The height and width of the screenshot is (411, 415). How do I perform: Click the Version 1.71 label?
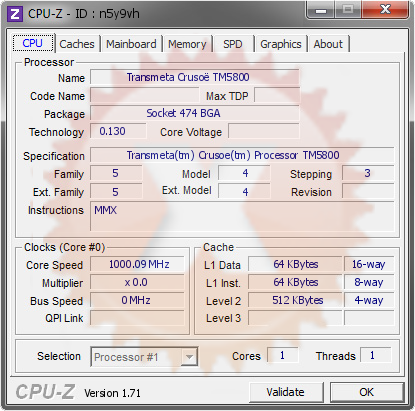[x=112, y=393]
